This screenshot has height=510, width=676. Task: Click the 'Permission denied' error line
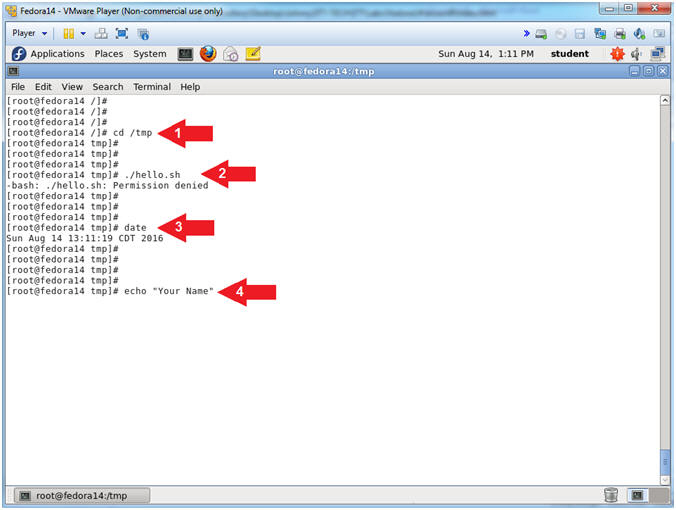coord(107,185)
